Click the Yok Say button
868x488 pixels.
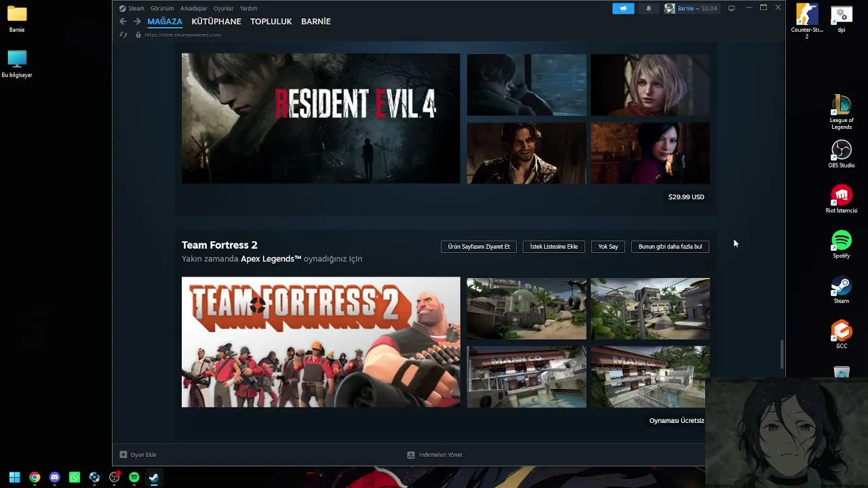click(x=608, y=247)
